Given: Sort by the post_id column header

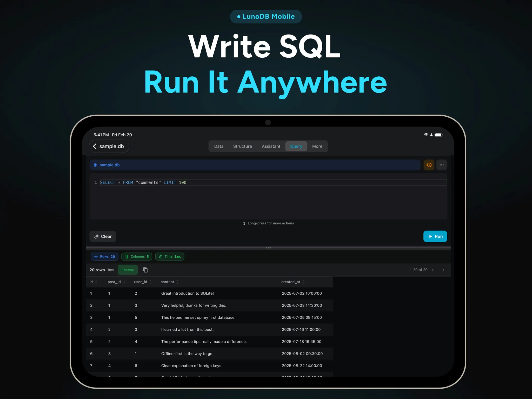Looking at the screenshot, I should point(116,282).
